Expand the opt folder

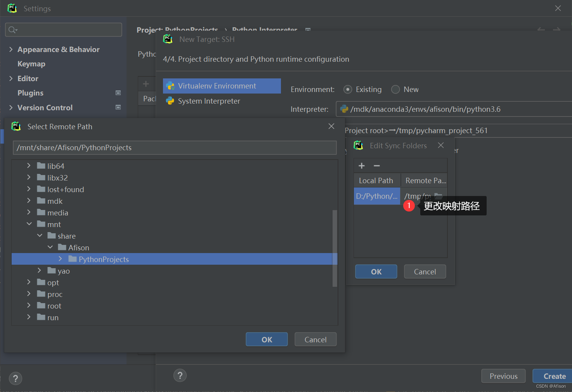(29, 282)
